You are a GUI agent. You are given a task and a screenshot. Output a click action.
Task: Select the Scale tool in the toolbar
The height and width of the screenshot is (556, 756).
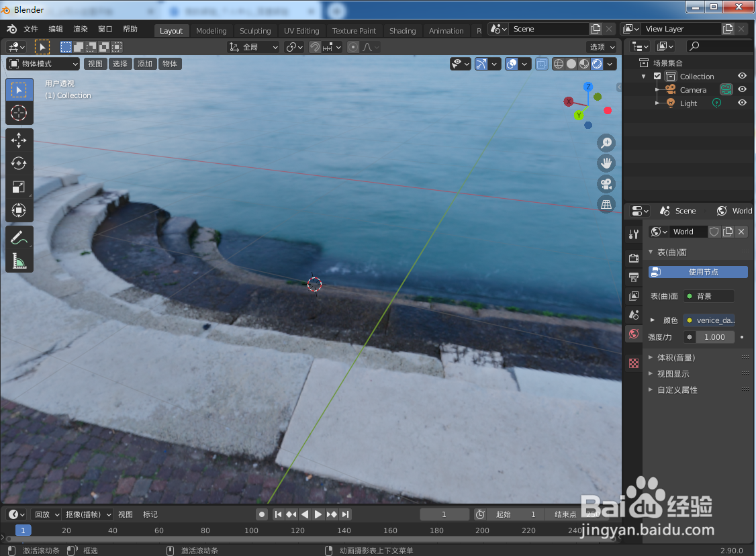(x=19, y=187)
